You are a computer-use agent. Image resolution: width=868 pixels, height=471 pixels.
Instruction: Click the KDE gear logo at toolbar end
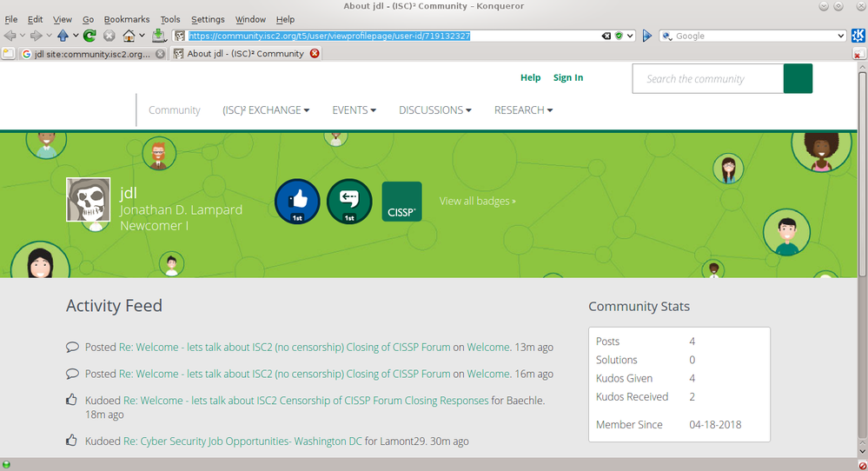(858, 36)
